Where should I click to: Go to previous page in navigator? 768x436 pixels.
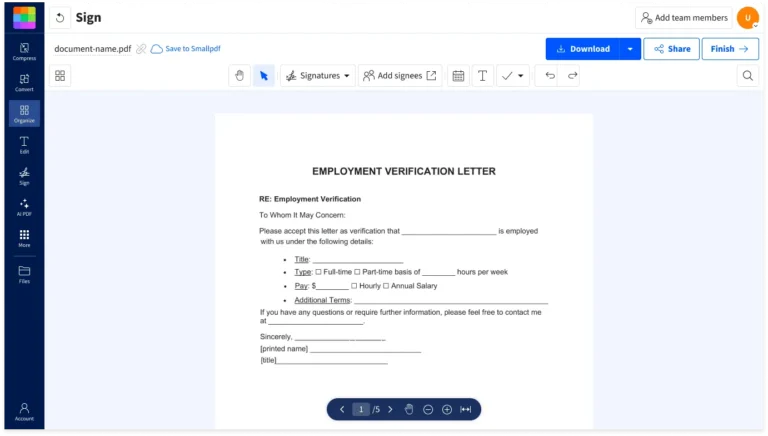coord(342,409)
